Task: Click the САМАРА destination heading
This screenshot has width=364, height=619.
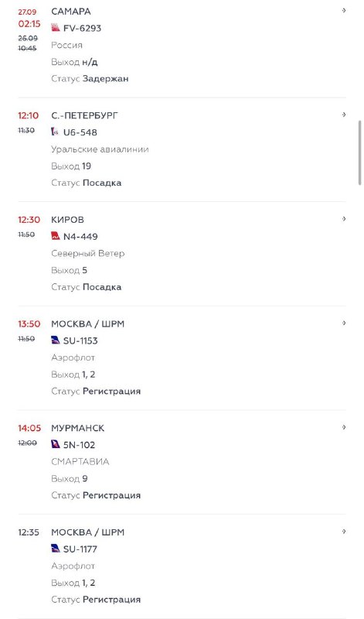Action: tap(71, 12)
